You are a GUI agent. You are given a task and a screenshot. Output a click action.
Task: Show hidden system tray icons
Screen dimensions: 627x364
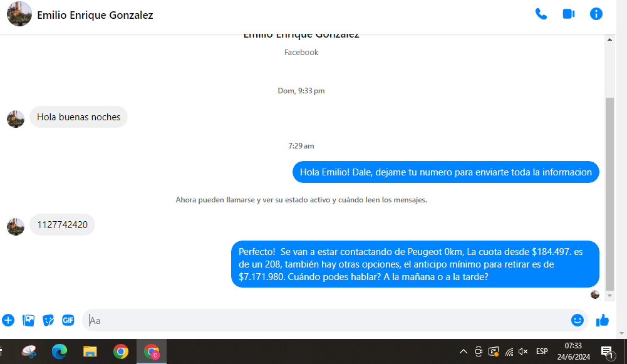[x=463, y=351]
